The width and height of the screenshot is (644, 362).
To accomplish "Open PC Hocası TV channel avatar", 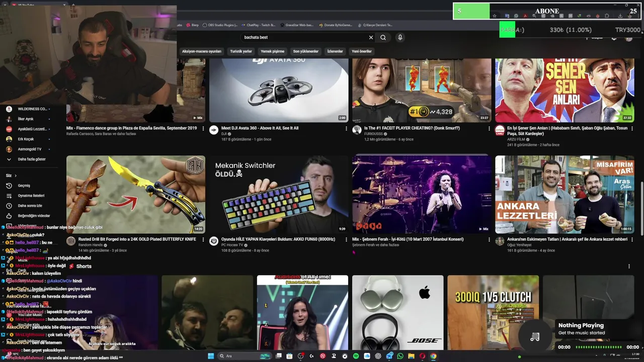I will click(214, 241).
